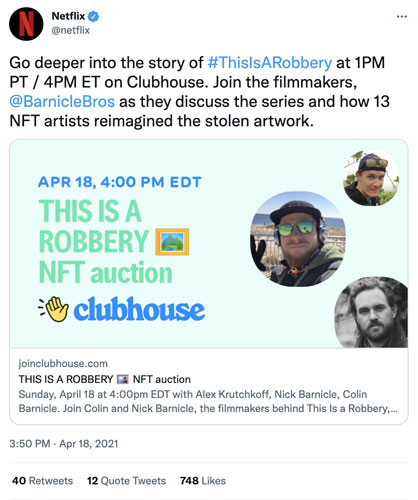Open the Netflix display name link
Screen dimensions: 418x500
(x=68, y=16)
